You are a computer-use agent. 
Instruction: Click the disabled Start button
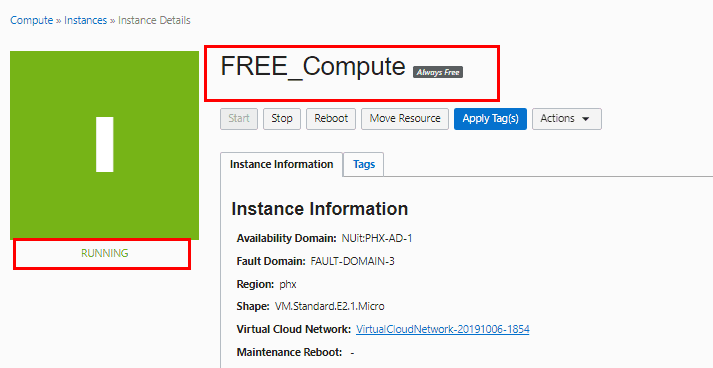tap(239, 119)
